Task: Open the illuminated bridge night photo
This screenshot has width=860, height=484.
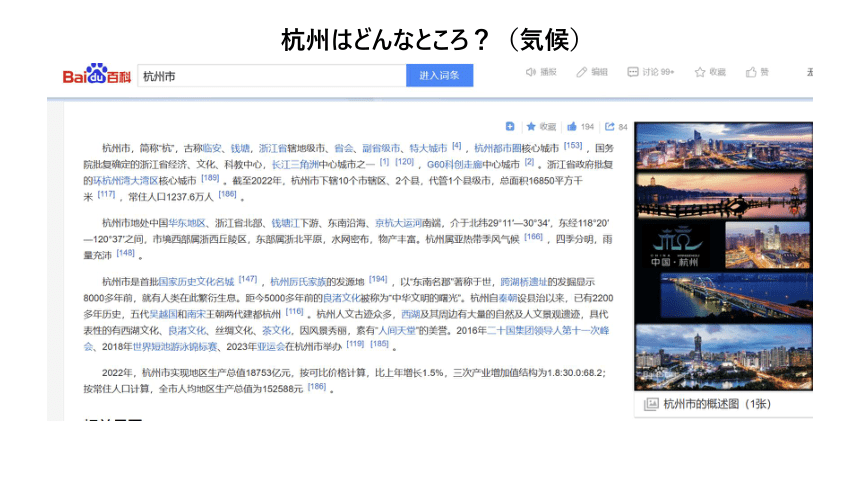Action: point(736,296)
